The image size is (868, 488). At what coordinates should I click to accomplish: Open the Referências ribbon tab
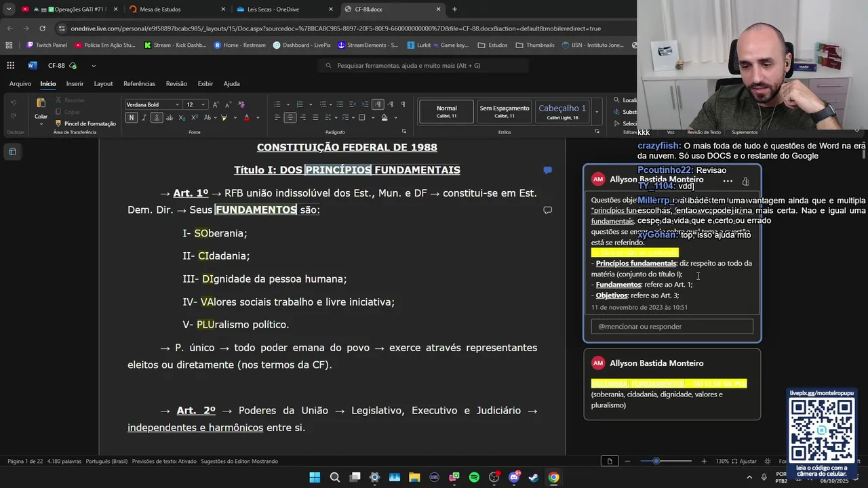pyautogui.click(x=139, y=83)
